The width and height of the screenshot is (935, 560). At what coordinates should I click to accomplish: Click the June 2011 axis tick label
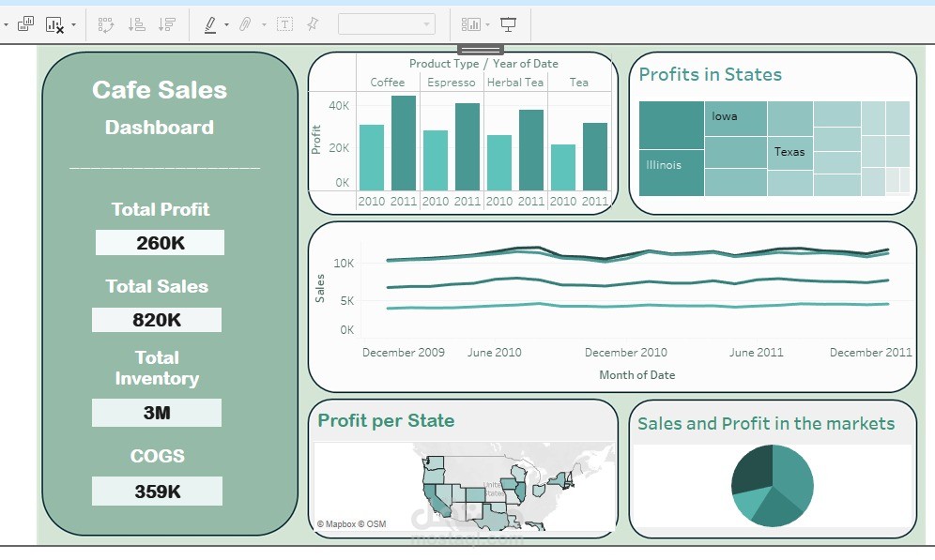point(756,352)
